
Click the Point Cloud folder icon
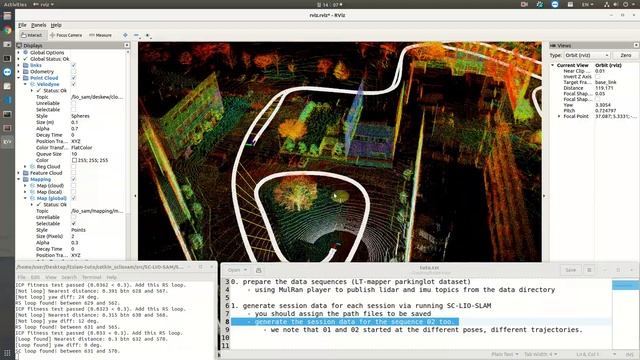[x=26, y=78]
